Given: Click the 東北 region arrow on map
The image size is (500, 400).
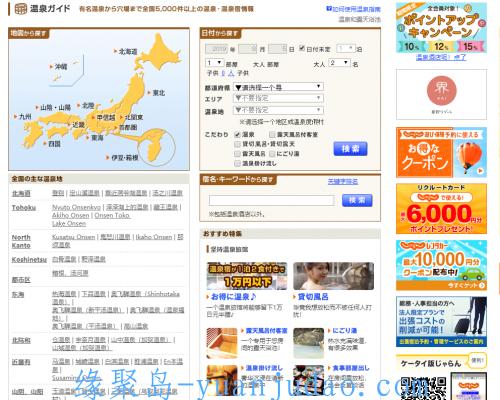Looking at the screenshot, I should [149, 93].
